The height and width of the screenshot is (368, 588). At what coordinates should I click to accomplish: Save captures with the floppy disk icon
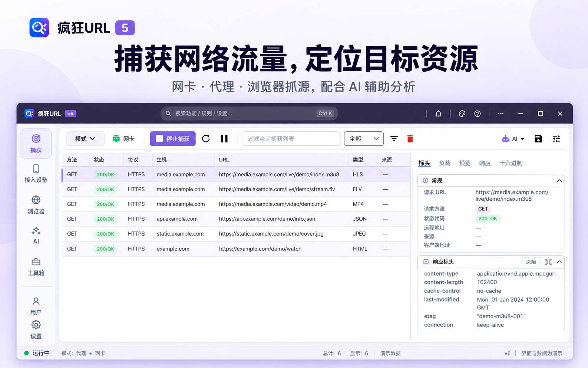538,139
